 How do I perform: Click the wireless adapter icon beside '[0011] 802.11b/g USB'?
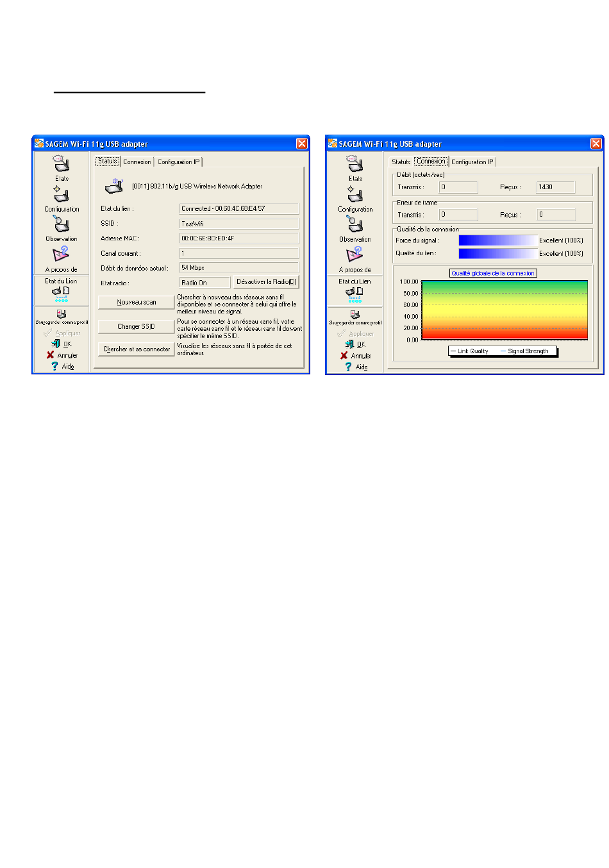[114, 186]
